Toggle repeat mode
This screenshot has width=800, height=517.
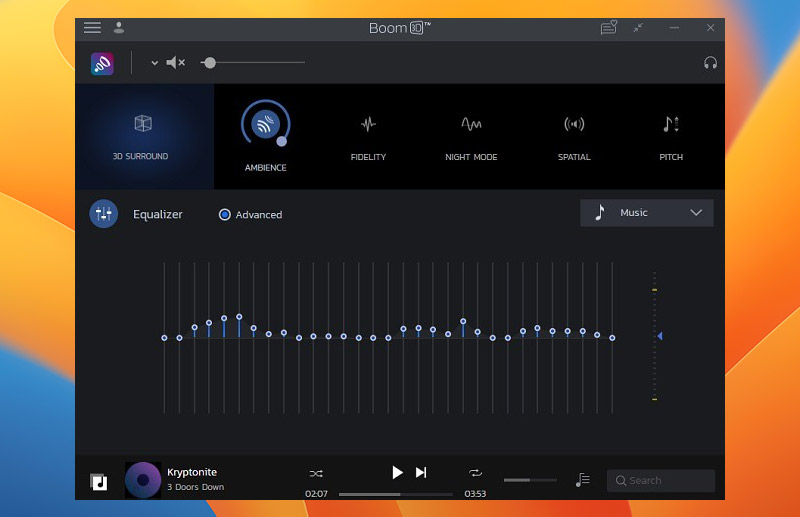click(475, 473)
